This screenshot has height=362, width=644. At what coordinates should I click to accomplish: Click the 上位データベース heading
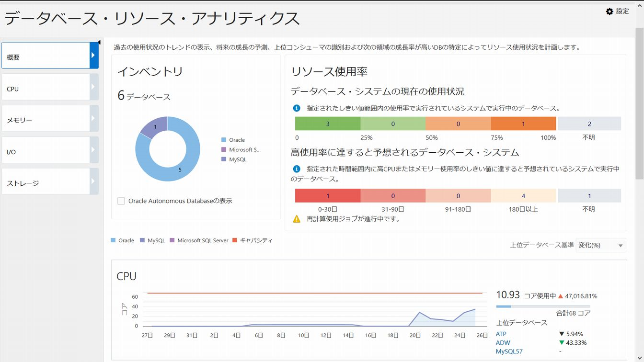pyautogui.click(x=521, y=323)
